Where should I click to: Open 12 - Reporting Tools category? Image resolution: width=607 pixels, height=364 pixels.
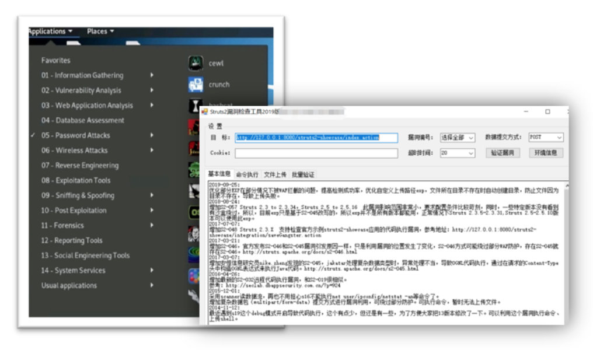point(72,240)
